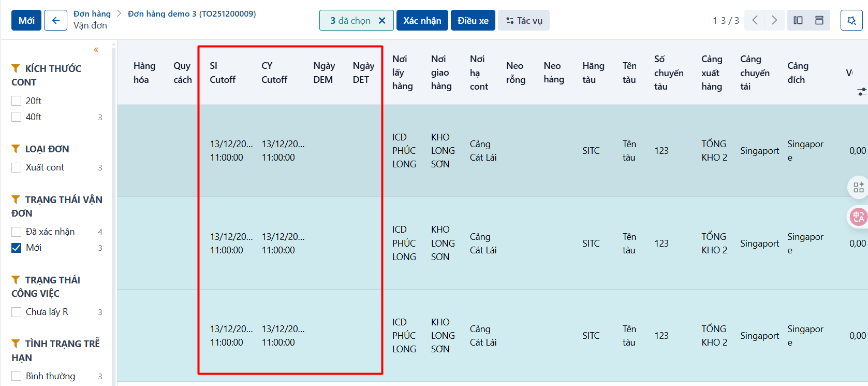
Task: Go to next page of records
Action: [774, 20]
